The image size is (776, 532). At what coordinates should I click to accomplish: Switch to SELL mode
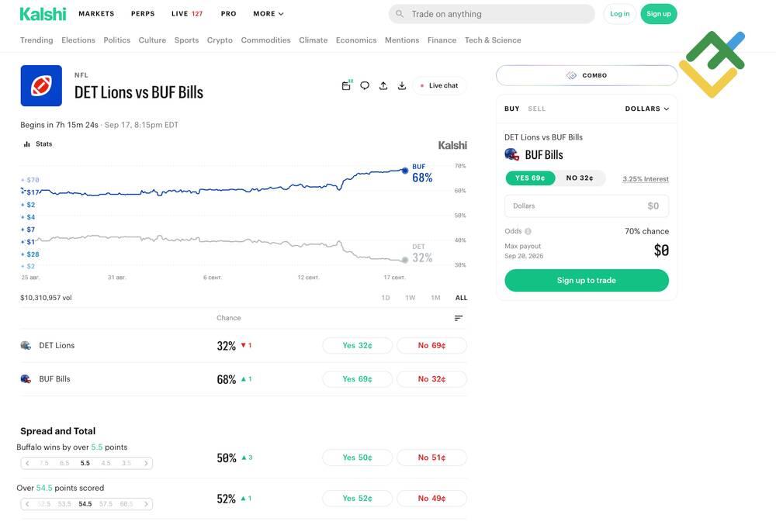pyautogui.click(x=536, y=109)
